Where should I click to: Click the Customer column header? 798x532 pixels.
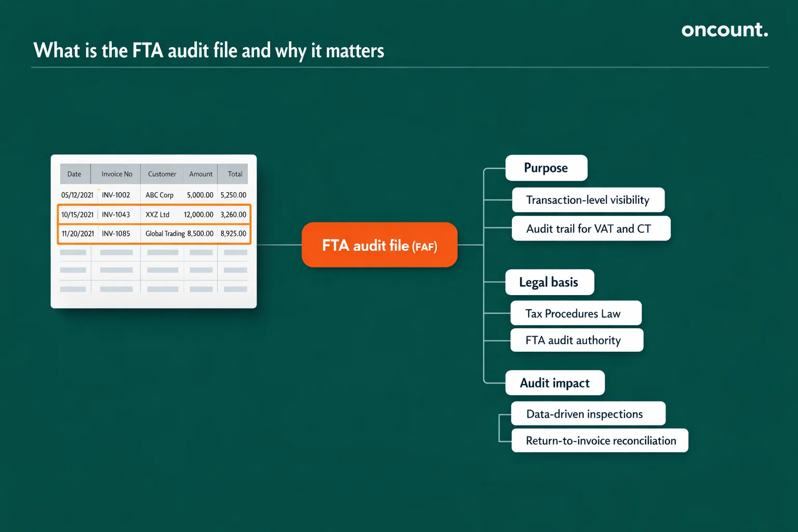[x=162, y=174]
